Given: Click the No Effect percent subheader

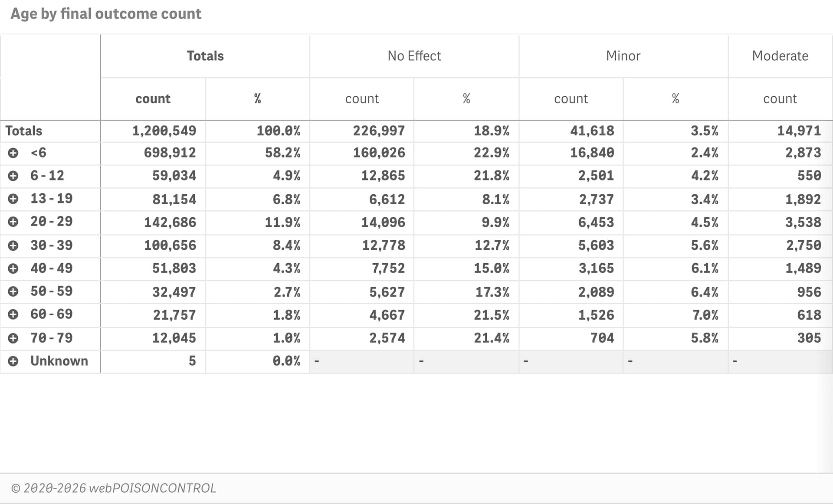Looking at the screenshot, I should point(466,99).
